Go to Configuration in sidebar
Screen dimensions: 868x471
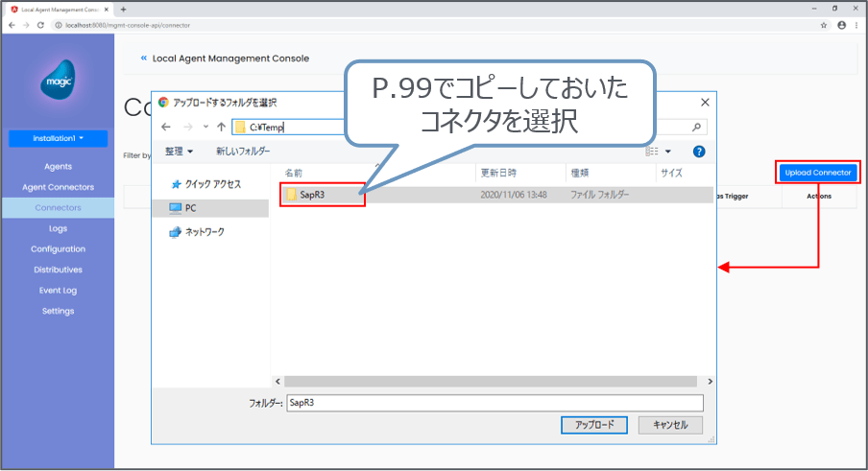58,249
